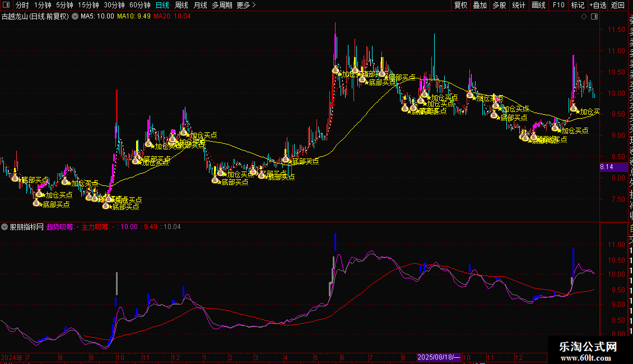Click the MA20: 10.04 label

point(172,17)
